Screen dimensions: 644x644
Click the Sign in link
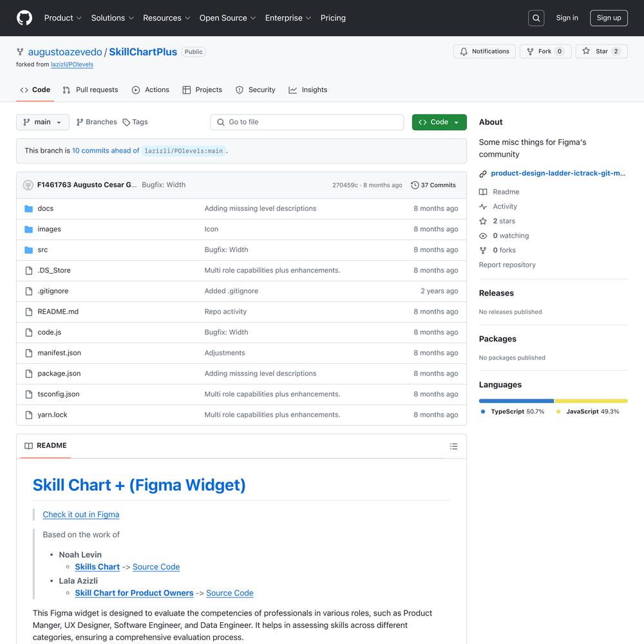567,18
